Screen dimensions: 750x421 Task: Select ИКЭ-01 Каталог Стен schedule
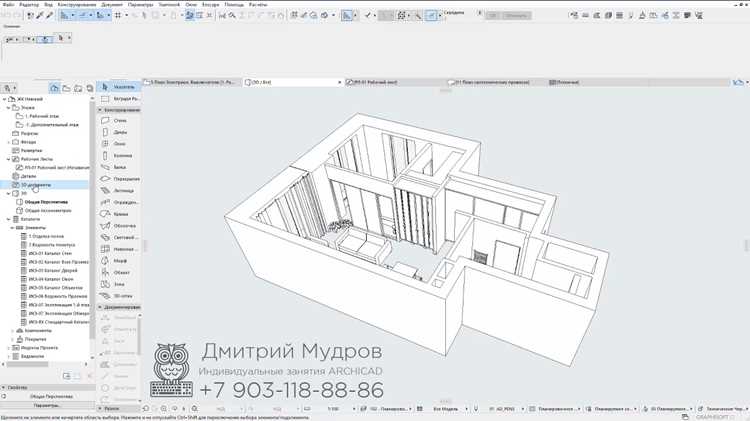tap(50, 254)
